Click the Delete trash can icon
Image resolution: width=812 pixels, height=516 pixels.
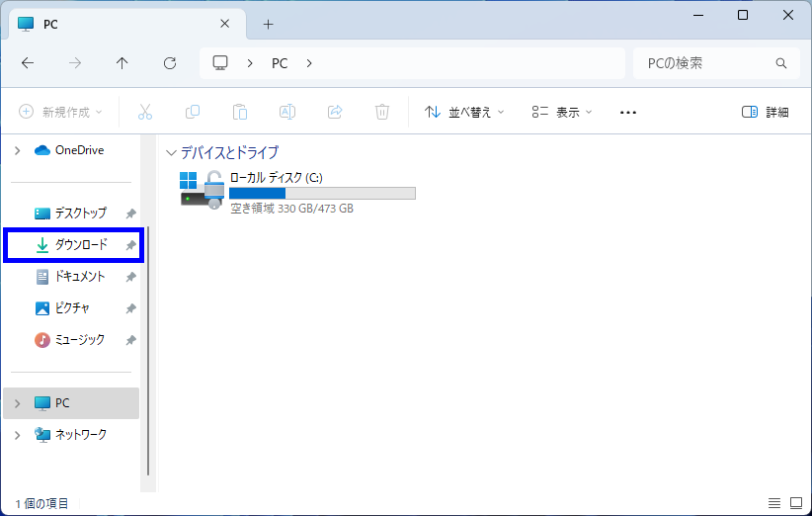(382, 113)
